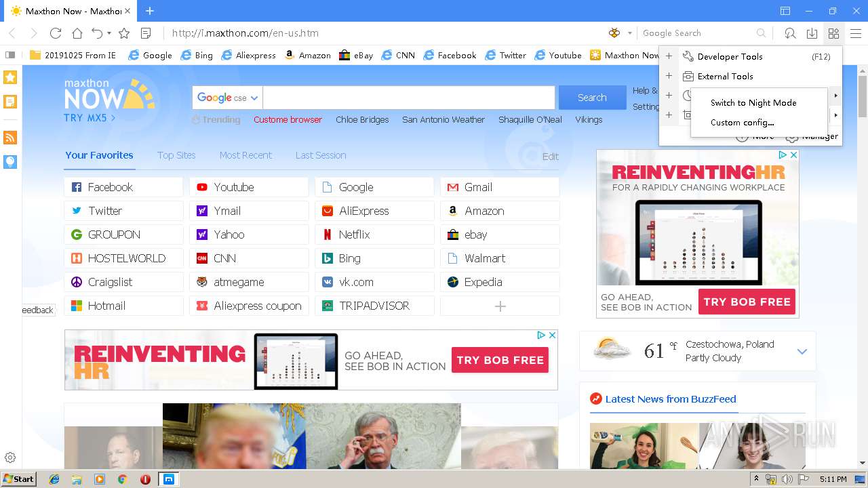Toggle sidebar visibility icon on bookmarks bar
The width and height of the screenshot is (868, 488).
pyautogui.click(x=10, y=55)
